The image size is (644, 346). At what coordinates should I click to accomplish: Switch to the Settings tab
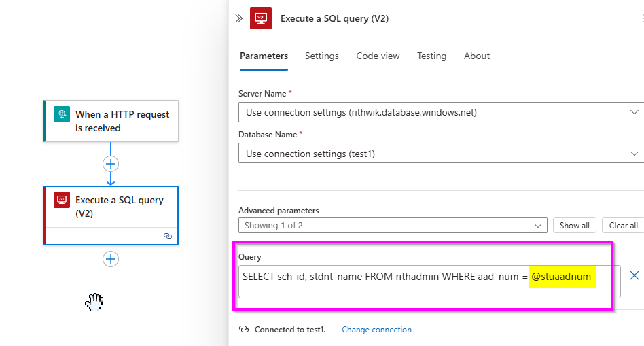[321, 56]
